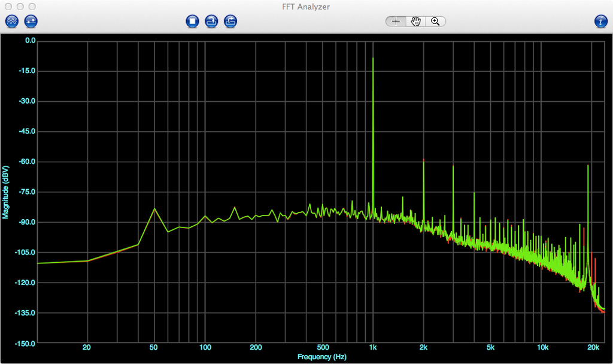The width and height of the screenshot is (613, 364).
Task: Click the Magnitude (dBV) axis label
Action: [5, 192]
